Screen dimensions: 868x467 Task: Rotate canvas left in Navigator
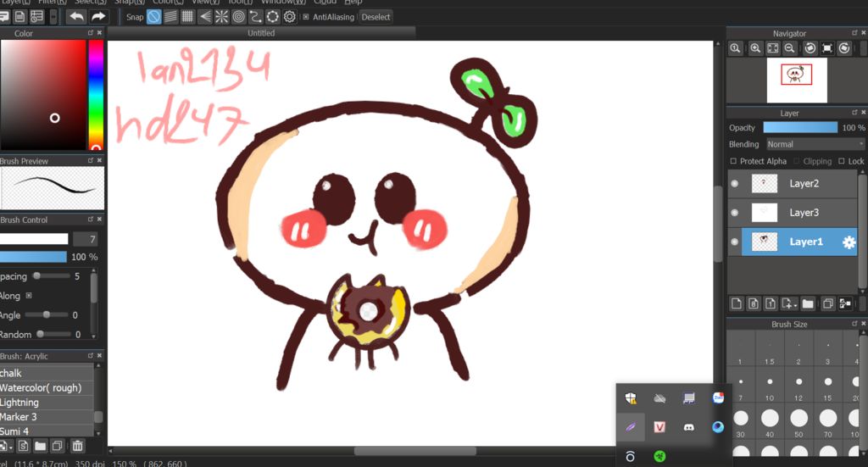pyautogui.click(x=810, y=48)
